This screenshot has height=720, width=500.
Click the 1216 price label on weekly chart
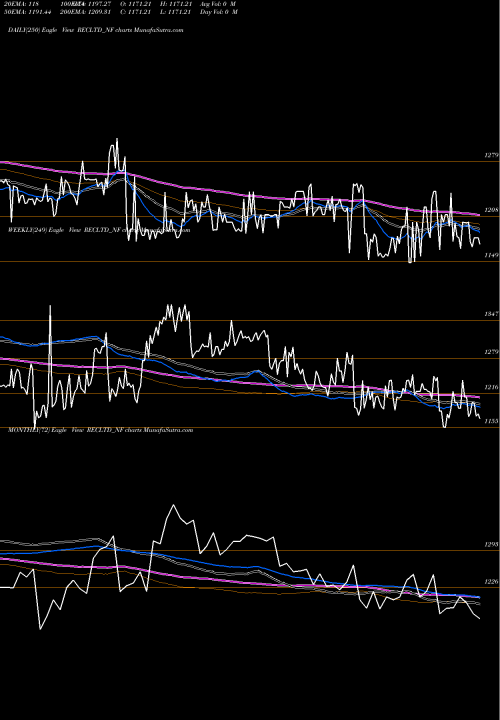tap(491, 387)
